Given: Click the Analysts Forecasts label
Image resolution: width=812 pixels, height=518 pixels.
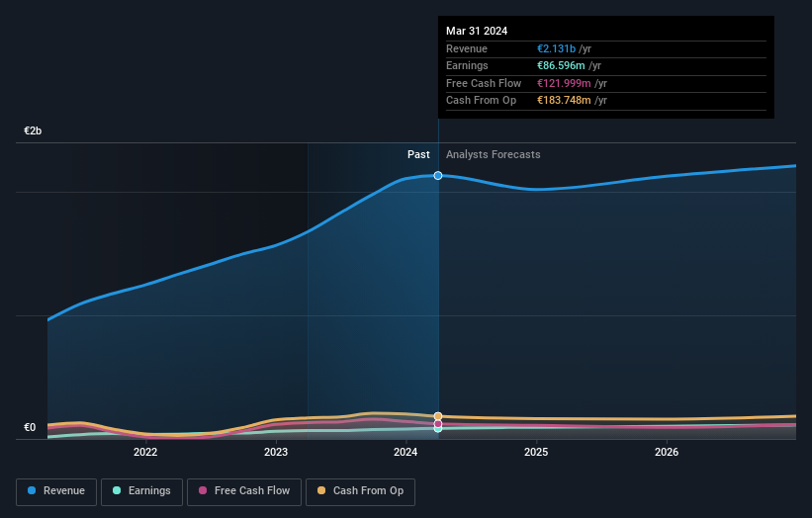Looking at the screenshot, I should pyautogui.click(x=493, y=155).
